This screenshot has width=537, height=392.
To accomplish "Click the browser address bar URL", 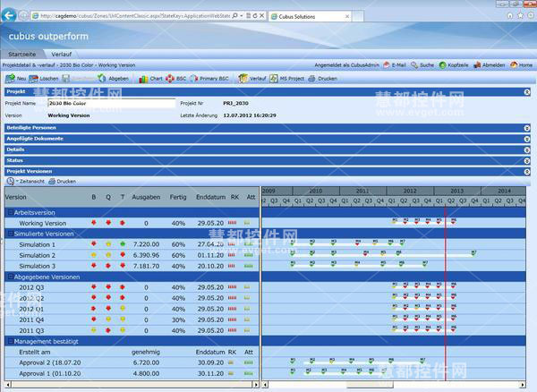I will [135, 16].
